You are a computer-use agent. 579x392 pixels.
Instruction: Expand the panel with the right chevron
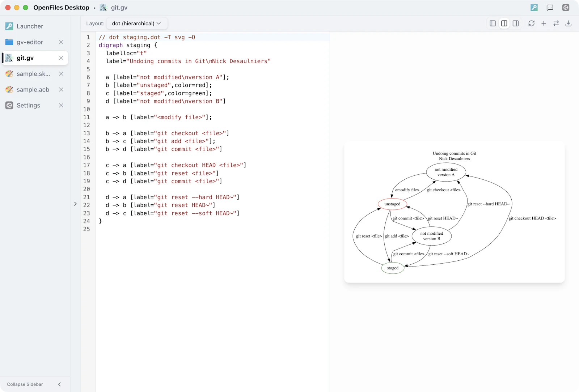coord(75,204)
